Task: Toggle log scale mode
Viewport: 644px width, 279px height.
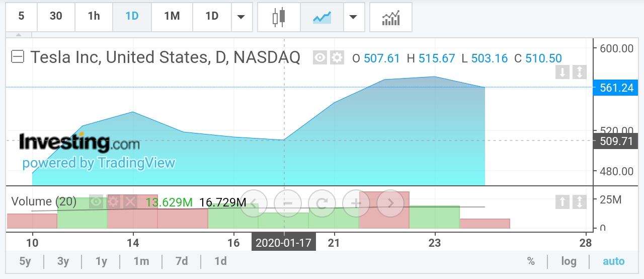Action: (569, 261)
